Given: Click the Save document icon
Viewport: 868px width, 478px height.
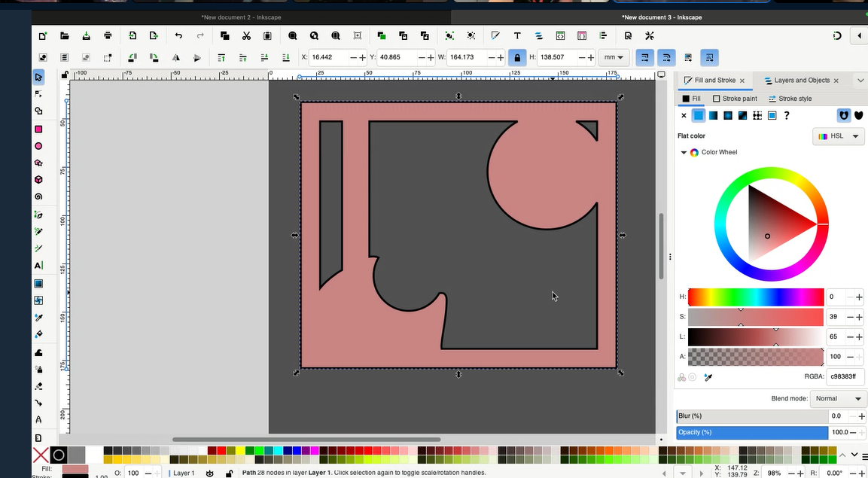Looking at the screenshot, I should click(x=86, y=36).
